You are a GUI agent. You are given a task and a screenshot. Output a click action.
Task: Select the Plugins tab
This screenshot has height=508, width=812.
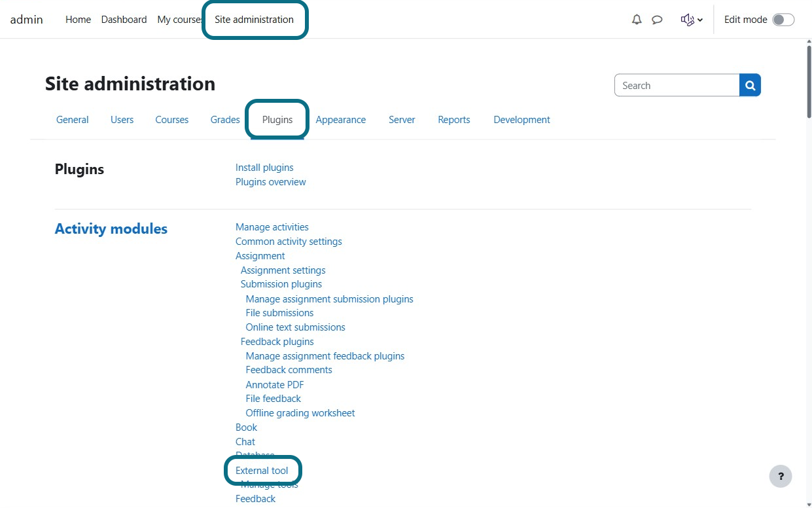(x=277, y=120)
